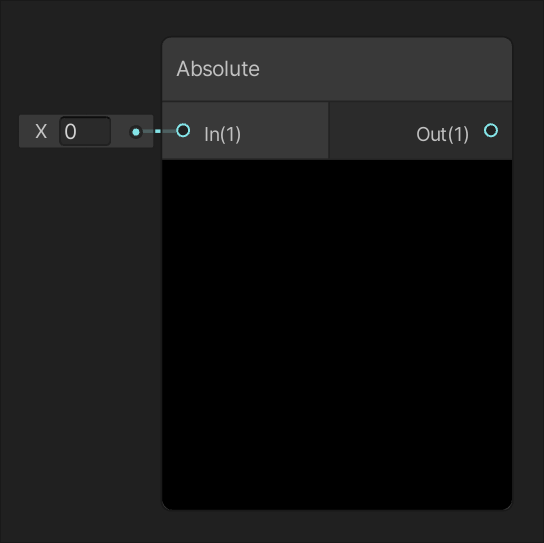The image size is (544, 543).
Task: Click the In(1) label text
Action: coord(222,134)
